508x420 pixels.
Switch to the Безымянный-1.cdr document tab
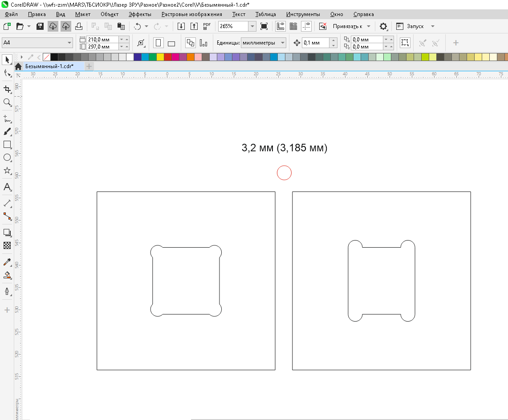(x=49, y=66)
